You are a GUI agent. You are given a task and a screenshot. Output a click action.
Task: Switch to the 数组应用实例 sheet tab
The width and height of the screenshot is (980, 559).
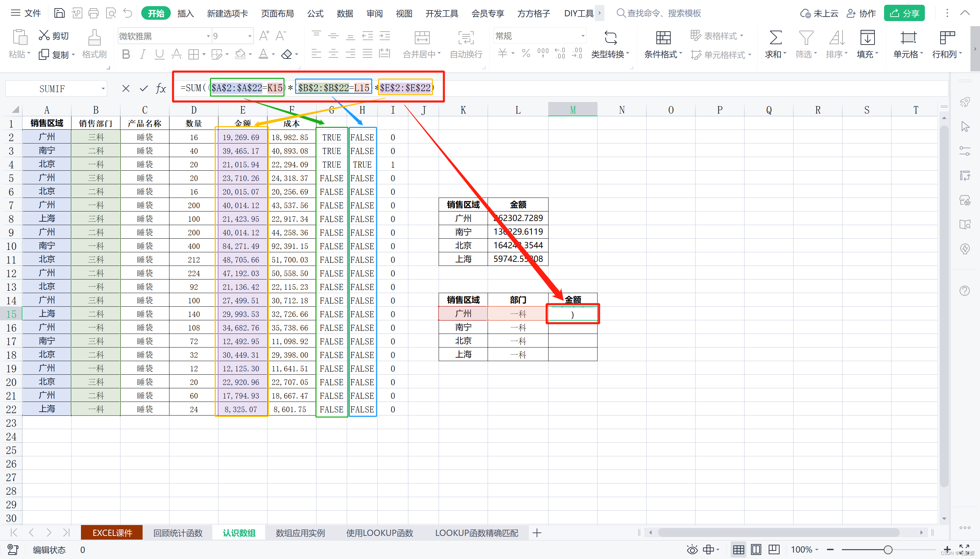300,533
